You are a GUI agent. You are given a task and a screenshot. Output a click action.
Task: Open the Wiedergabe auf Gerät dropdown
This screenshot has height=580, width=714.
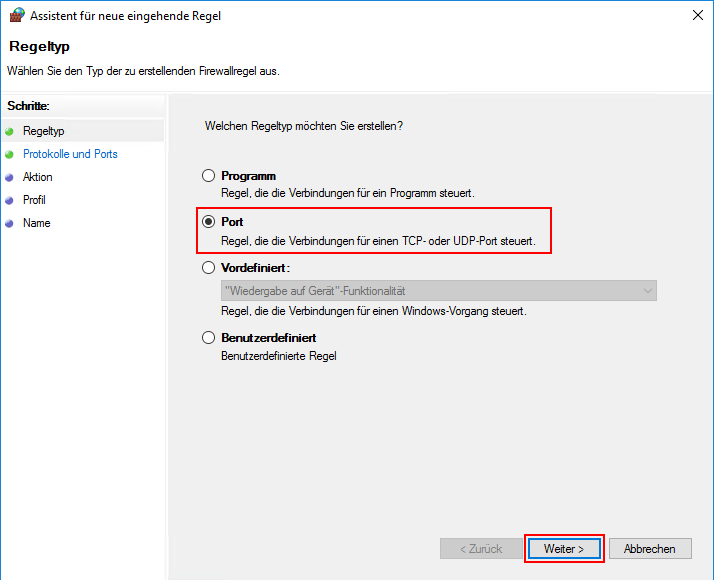coord(439,290)
